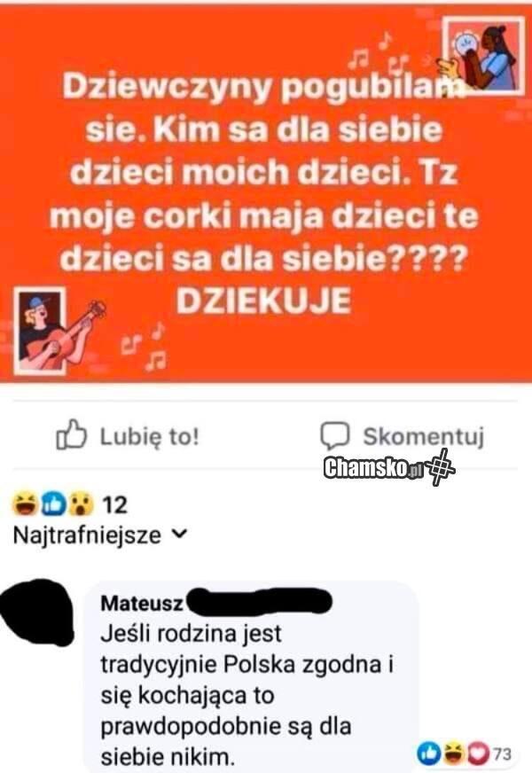Click the Chamsko.pl watermark logo

pos(388,467)
